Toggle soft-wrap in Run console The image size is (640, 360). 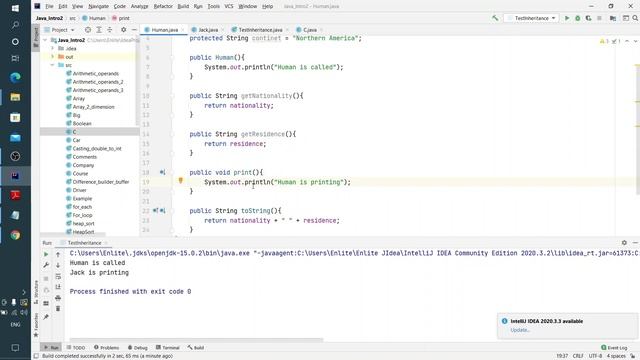58,276
